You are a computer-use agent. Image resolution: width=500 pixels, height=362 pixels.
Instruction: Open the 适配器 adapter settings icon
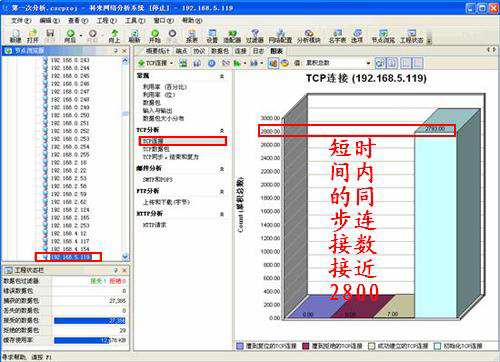click(232, 36)
